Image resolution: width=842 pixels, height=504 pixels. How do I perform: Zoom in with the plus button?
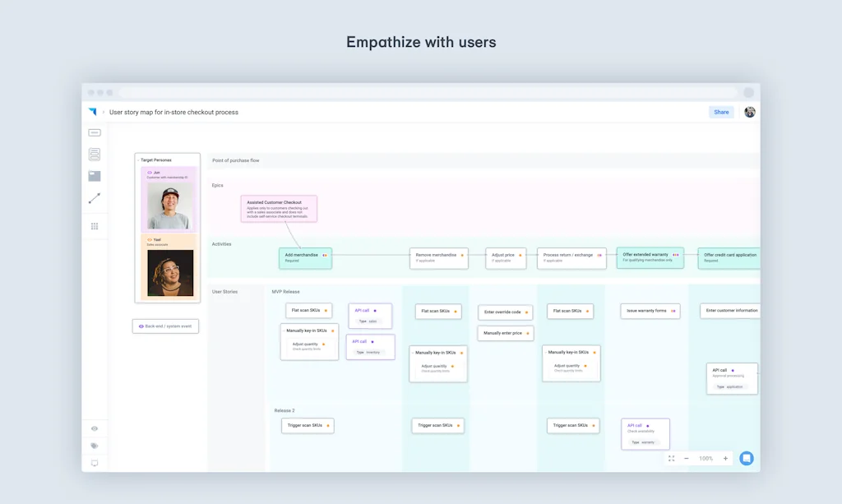click(x=725, y=459)
